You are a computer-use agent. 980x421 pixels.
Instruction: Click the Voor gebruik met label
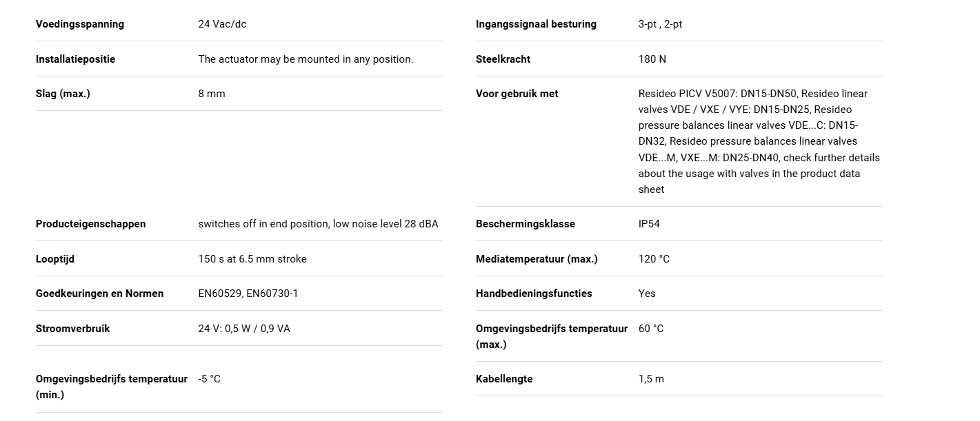[517, 94]
